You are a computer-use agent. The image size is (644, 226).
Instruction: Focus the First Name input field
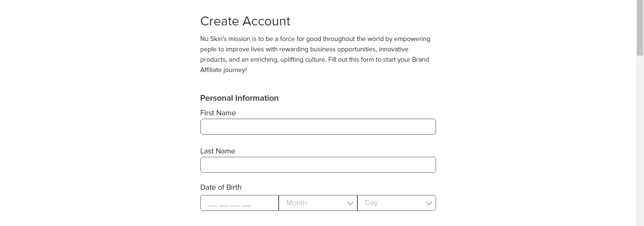click(x=318, y=127)
